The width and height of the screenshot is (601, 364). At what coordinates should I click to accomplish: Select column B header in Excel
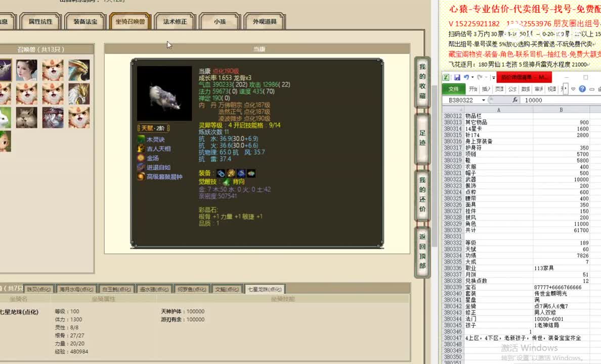[x=561, y=110]
